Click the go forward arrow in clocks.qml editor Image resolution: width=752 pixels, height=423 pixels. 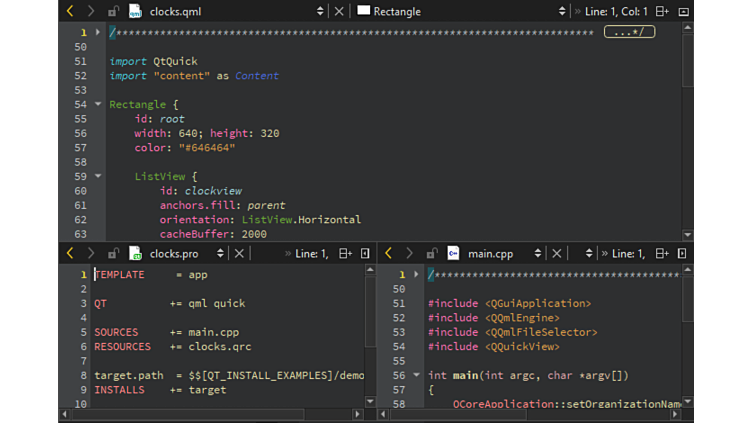[90, 11]
